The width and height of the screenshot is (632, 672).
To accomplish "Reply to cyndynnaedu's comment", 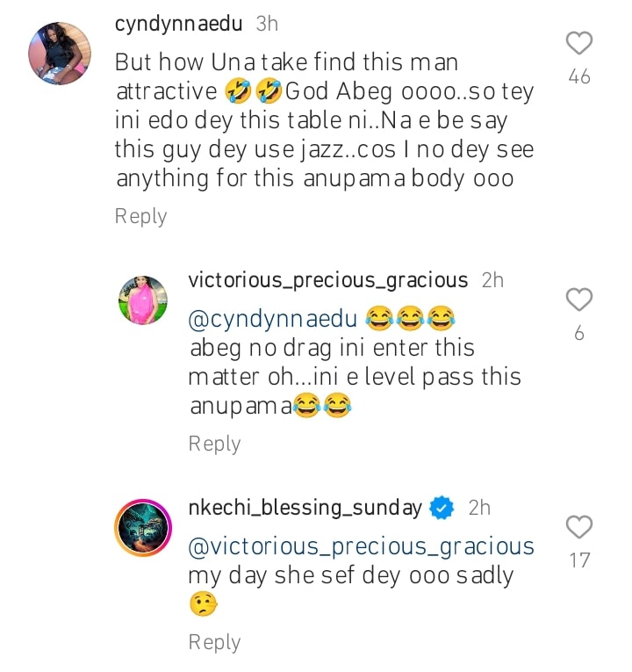I will tap(140, 216).
